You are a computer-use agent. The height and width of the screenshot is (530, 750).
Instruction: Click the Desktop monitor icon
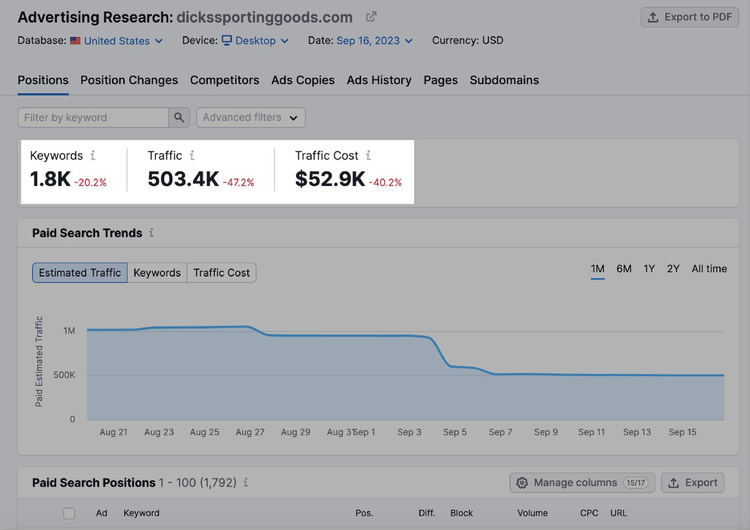pos(227,40)
